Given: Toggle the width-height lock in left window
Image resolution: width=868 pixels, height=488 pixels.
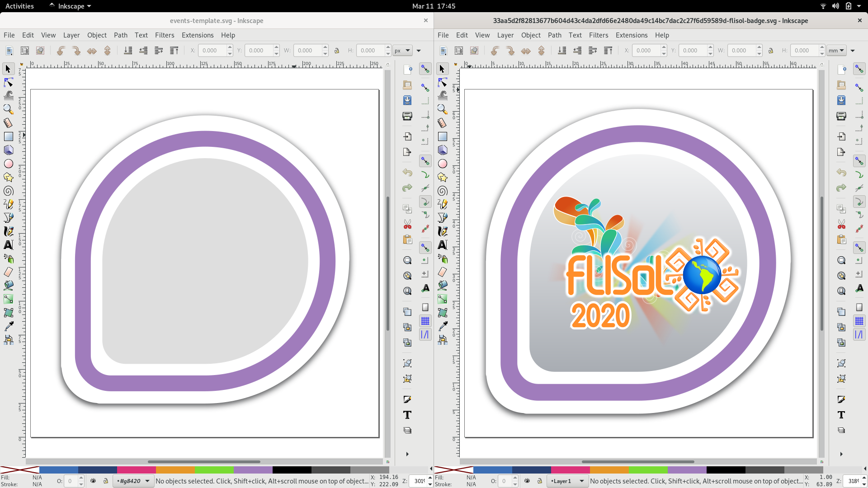Looking at the screenshot, I should coord(337,51).
